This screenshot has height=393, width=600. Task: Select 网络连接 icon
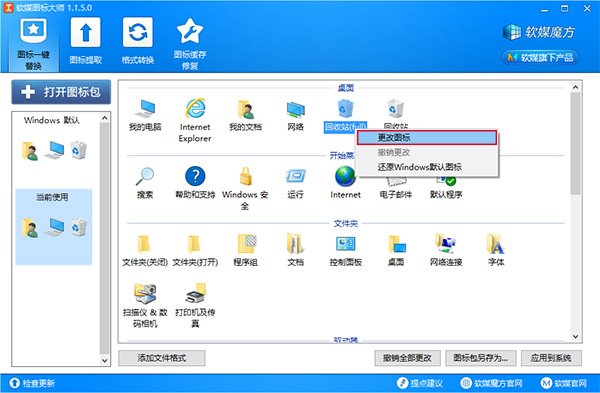[x=446, y=251]
